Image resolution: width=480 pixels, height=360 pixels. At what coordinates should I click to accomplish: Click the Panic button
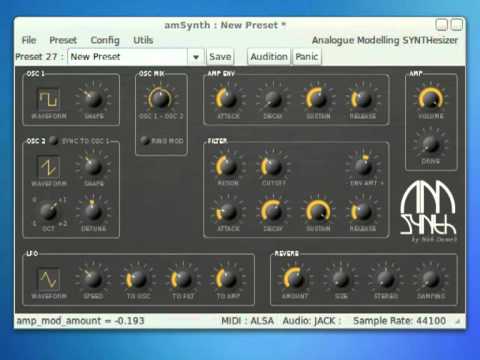pyautogui.click(x=307, y=57)
